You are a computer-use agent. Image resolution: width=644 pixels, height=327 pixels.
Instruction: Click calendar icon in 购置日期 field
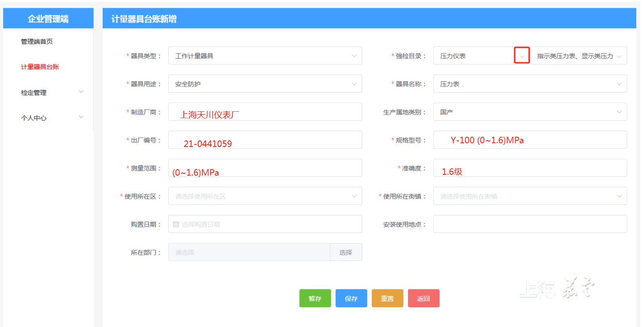click(176, 224)
